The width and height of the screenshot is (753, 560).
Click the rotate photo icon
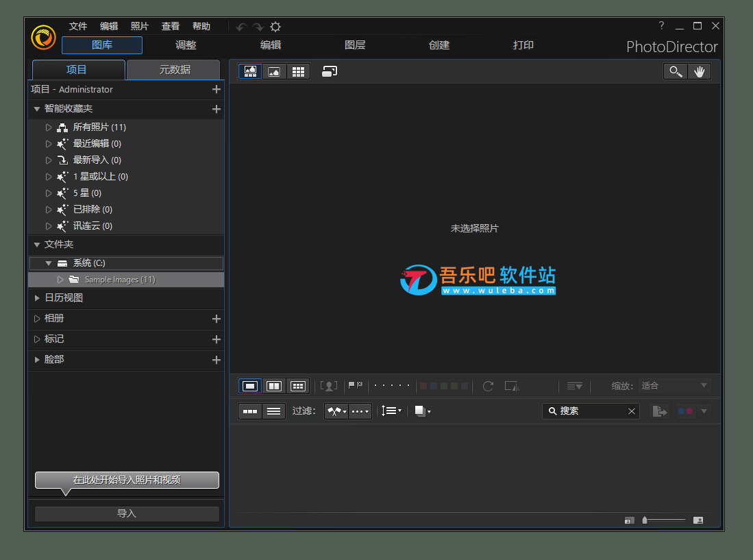point(488,386)
